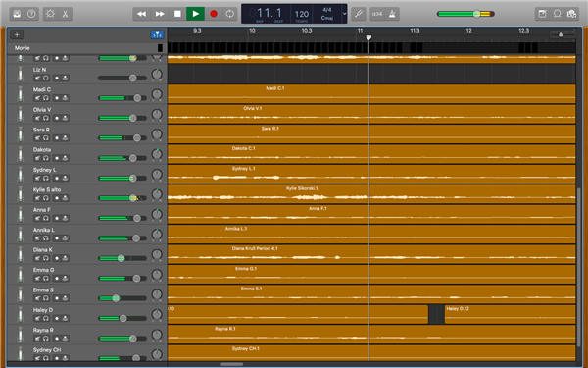Click the 4/4 Cmaj signature display
This screenshot has height=368, width=588.
tap(327, 14)
